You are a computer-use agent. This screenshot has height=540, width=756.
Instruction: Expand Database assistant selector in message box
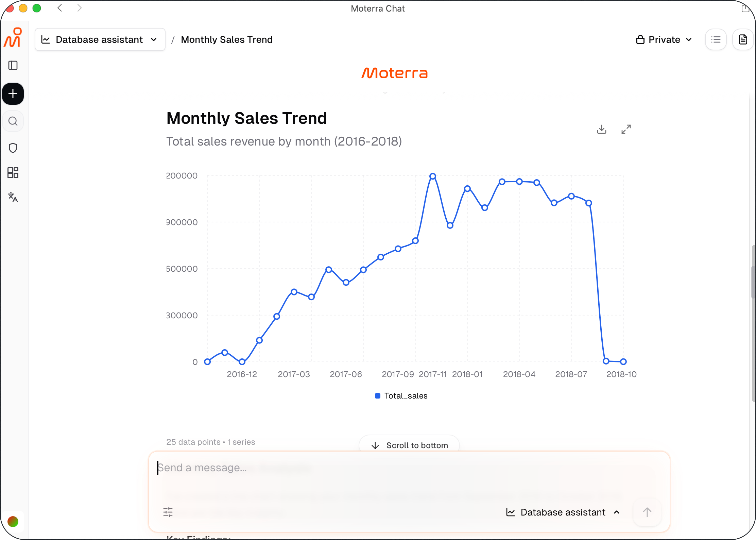click(563, 512)
